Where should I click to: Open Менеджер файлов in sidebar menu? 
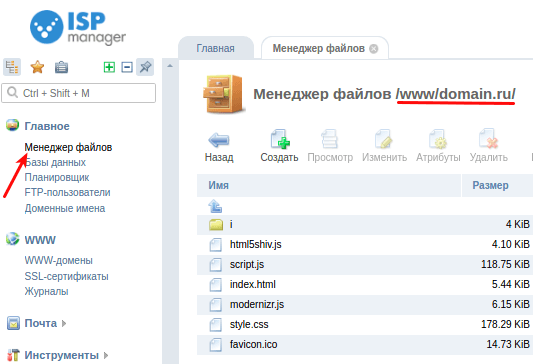pos(68,147)
